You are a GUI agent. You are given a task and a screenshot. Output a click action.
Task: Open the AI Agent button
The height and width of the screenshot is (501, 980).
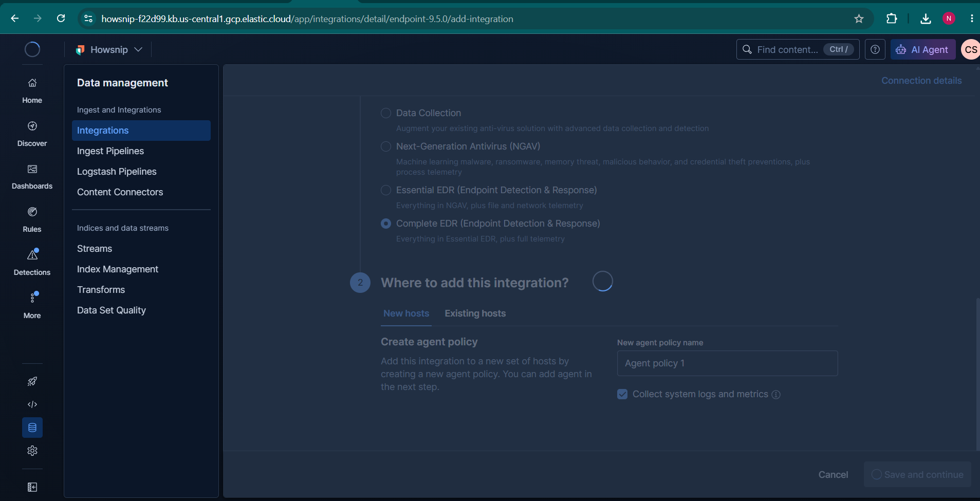pos(923,49)
